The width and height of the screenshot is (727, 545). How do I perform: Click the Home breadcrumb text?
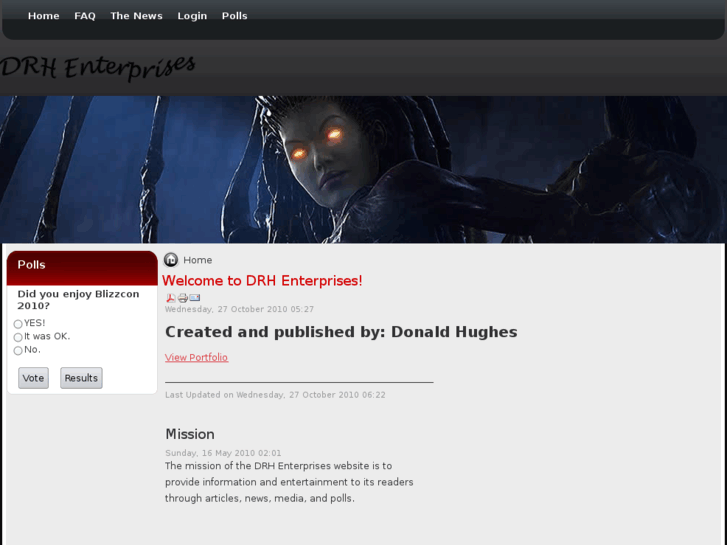(x=198, y=260)
